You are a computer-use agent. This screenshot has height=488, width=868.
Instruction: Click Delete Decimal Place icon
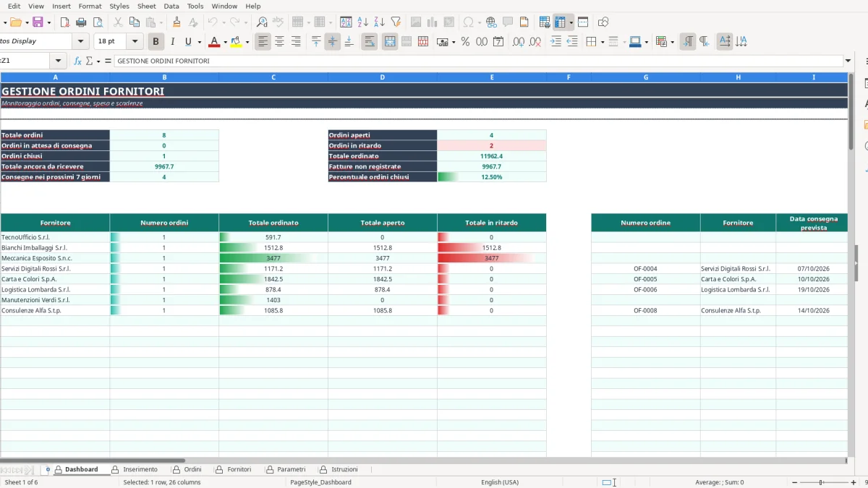click(535, 42)
